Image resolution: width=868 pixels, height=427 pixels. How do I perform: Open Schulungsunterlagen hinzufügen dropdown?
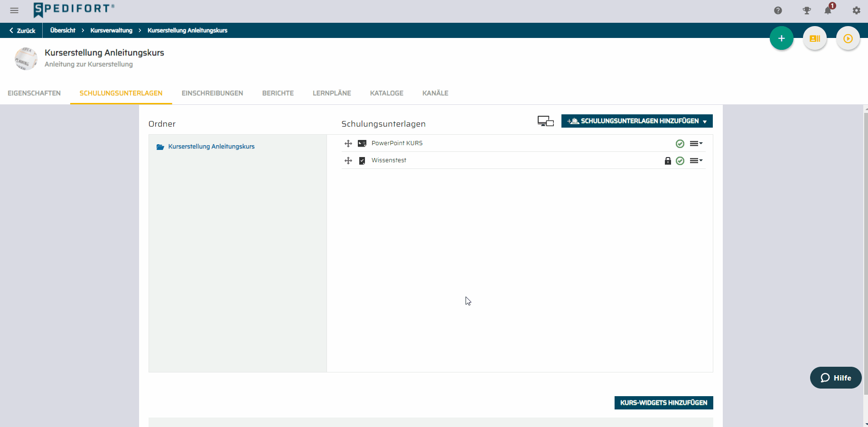point(637,121)
